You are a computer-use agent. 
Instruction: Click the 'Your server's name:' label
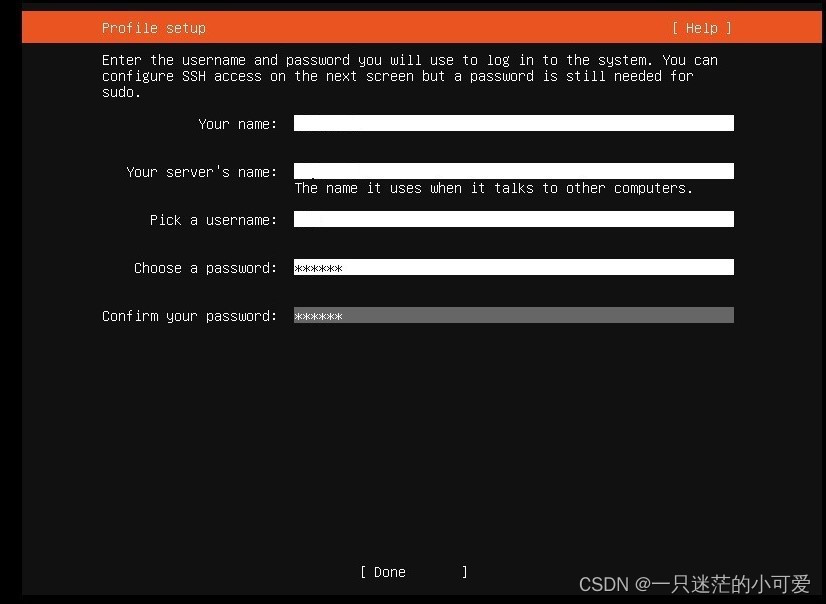pyautogui.click(x=202, y=172)
